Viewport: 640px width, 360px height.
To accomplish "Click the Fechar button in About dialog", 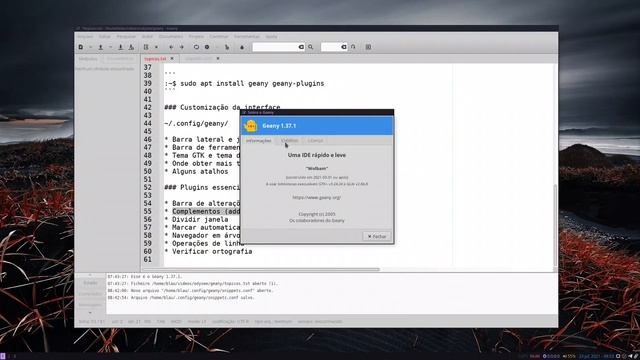I will click(x=377, y=236).
